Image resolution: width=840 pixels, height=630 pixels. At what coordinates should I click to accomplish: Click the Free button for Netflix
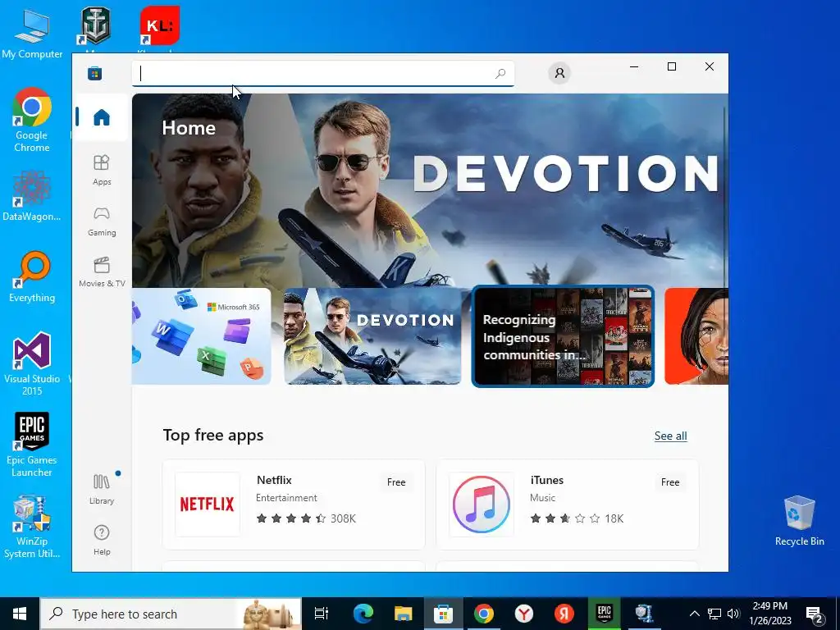coord(396,482)
